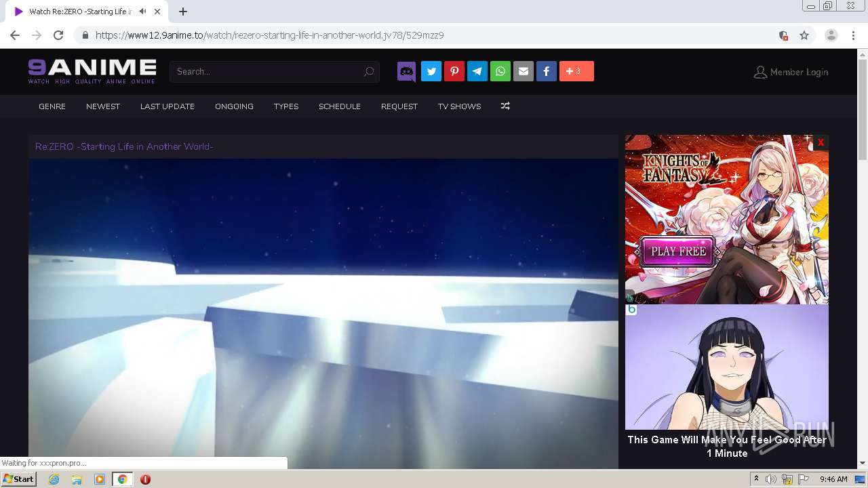This screenshot has width=868, height=488.
Task: Open a new browser tab
Action: (183, 12)
